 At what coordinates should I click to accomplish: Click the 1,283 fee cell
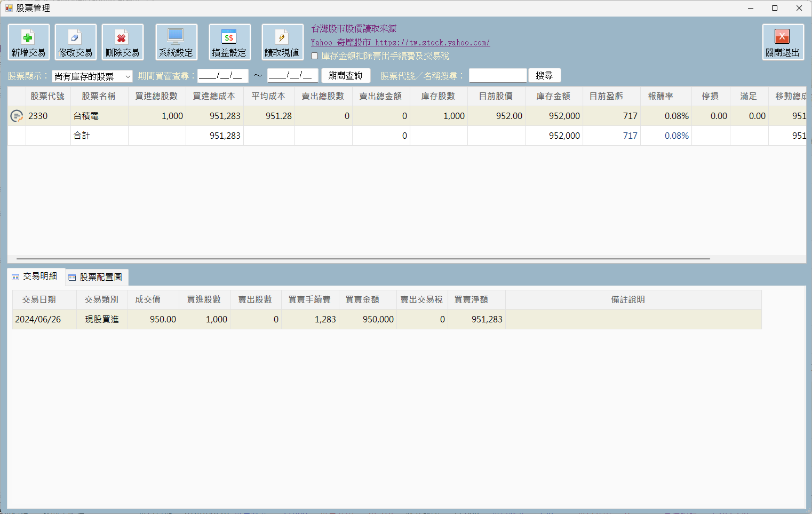(310, 319)
